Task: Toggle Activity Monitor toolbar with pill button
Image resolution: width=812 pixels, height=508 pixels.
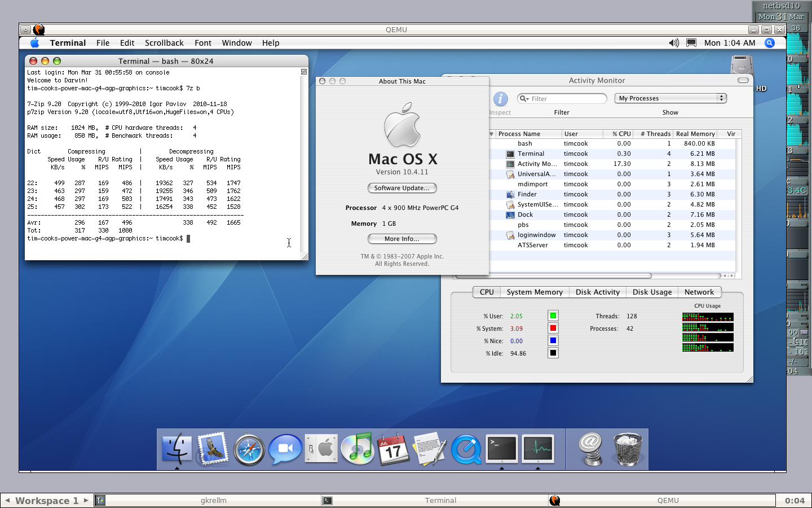Action: point(743,80)
